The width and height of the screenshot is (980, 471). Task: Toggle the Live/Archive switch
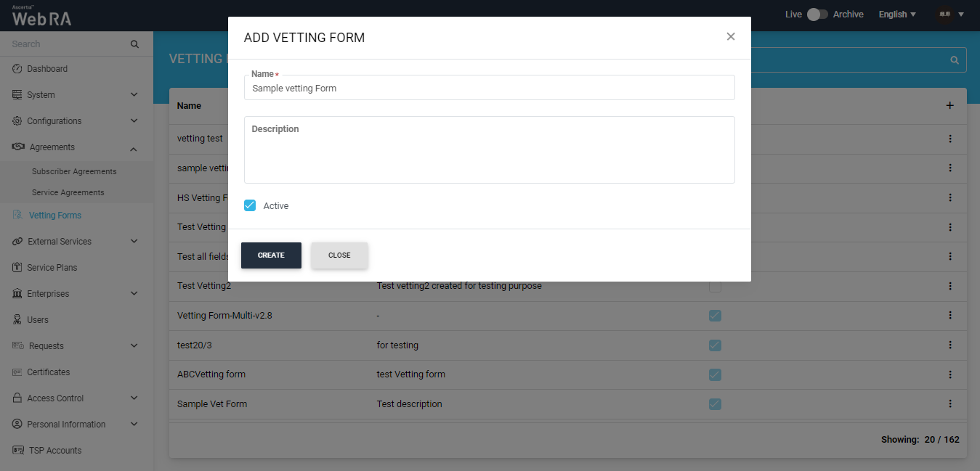[817, 15]
